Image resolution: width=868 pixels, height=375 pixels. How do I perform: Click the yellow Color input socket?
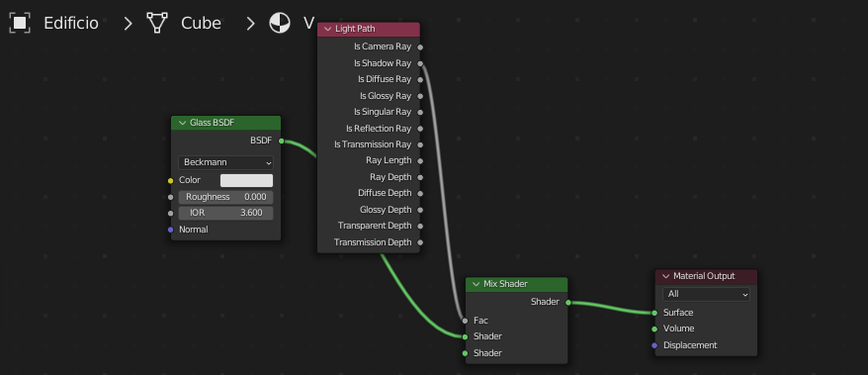(170, 181)
